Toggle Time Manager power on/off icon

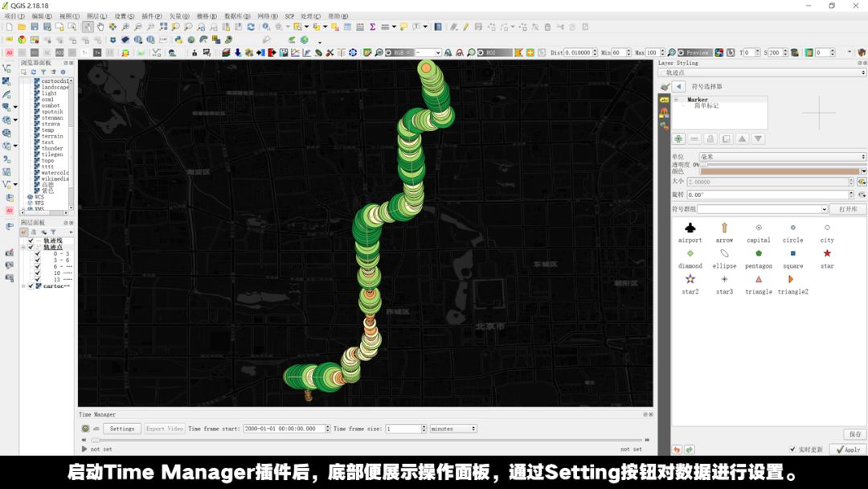tap(85, 429)
